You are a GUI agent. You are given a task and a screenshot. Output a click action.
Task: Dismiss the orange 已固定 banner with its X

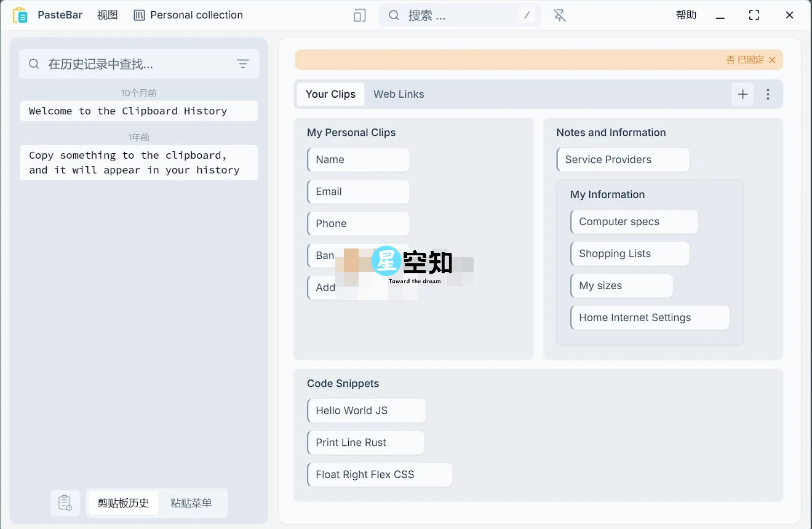click(773, 60)
